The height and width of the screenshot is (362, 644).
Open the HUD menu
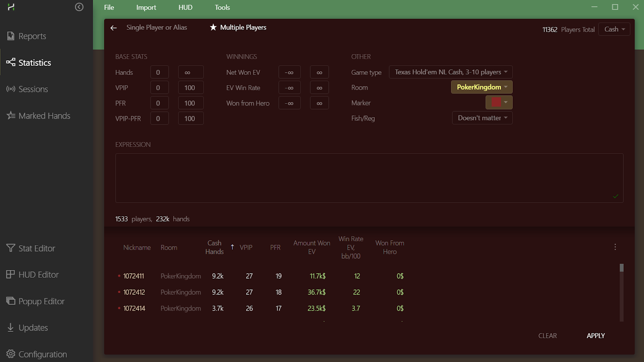tap(185, 7)
